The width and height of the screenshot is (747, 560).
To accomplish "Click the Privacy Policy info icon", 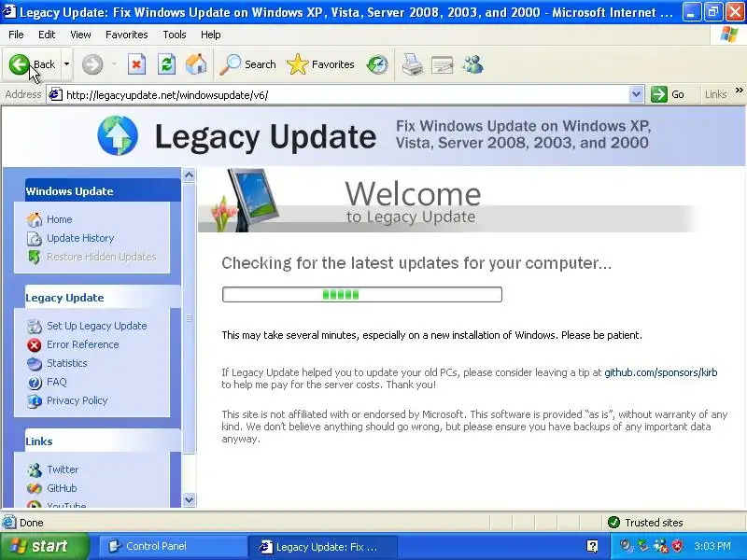I will point(35,401).
